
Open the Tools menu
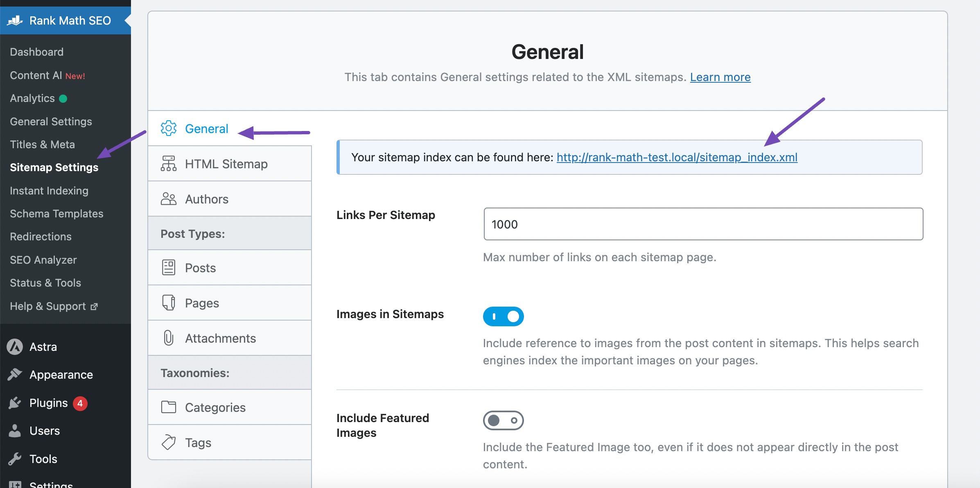click(65, 459)
